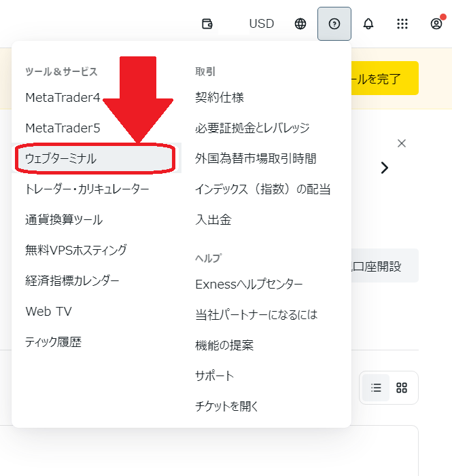Viewport: 452px width, 476px height.
Task: Toggle the help question mark menu
Action: 334,24
